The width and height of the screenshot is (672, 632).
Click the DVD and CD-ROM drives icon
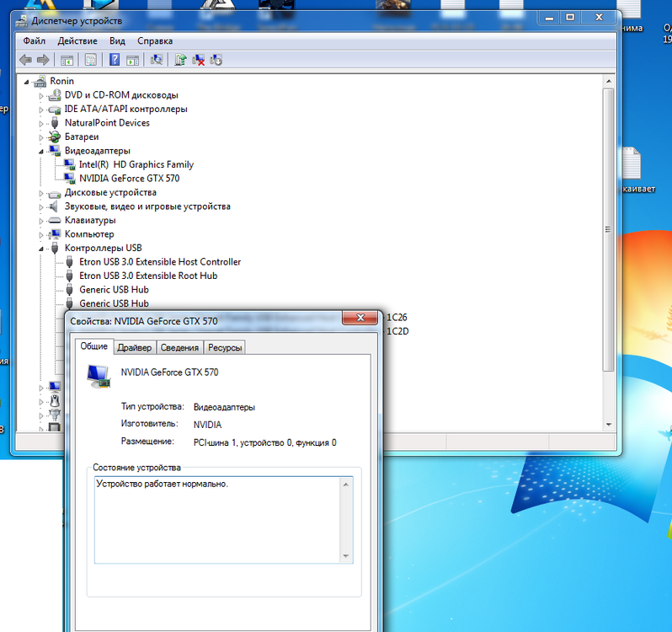55,94
